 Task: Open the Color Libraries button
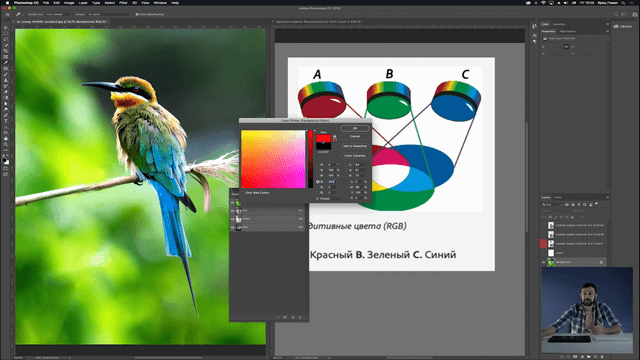coord(355,156)
